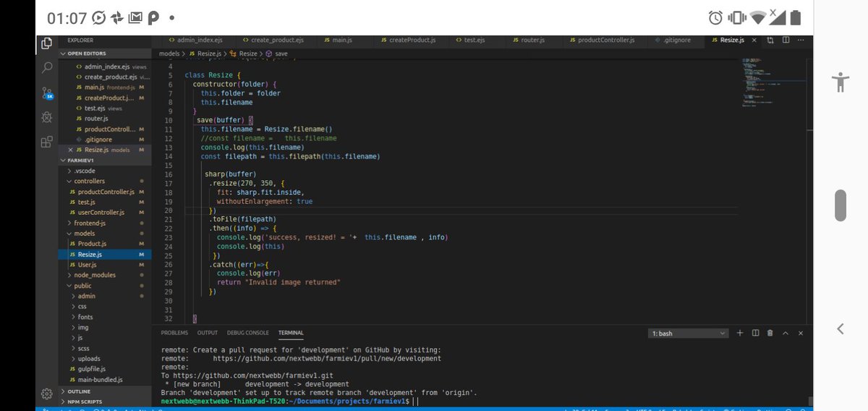Tap the gray scroll handle on right edge
868x411 pixels.
point(840,205)
